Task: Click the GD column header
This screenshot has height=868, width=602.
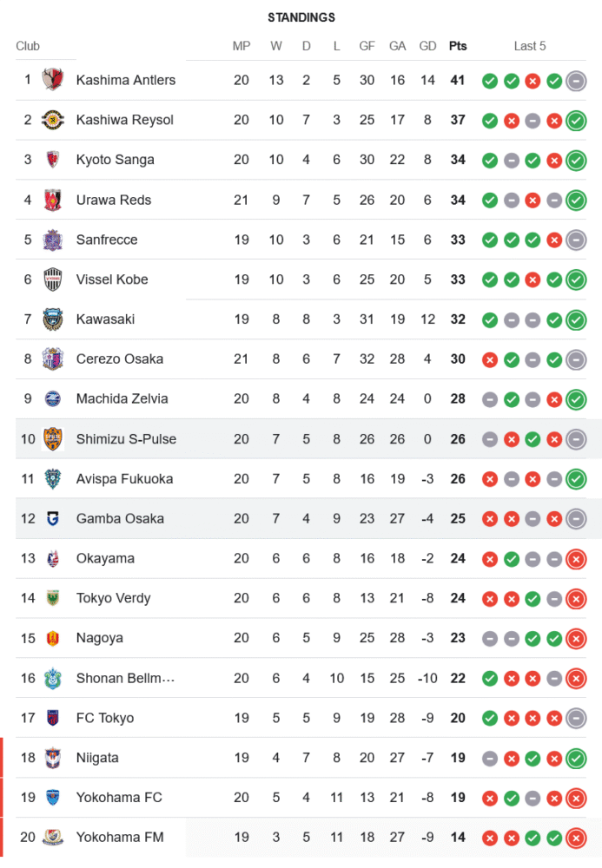Action: click(x=427, y=46)
